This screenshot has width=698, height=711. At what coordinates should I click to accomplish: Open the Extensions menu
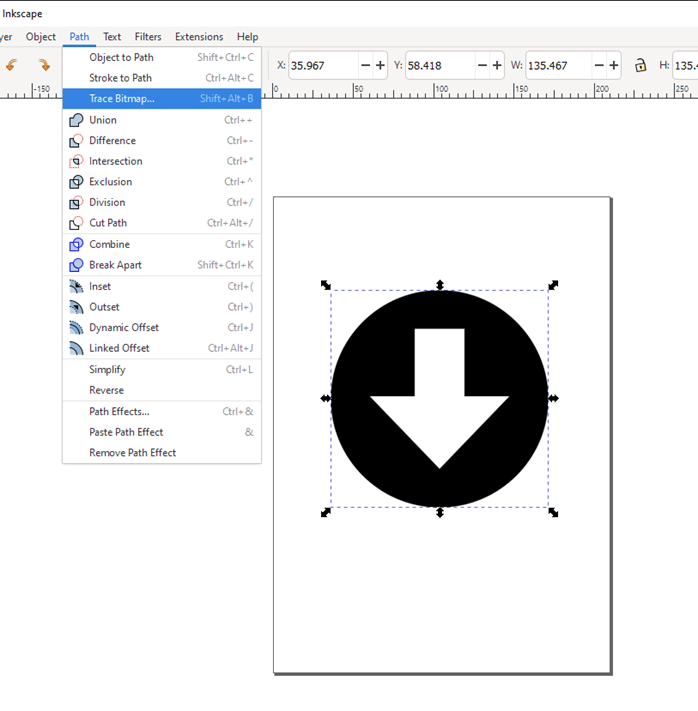pos(199,37)
